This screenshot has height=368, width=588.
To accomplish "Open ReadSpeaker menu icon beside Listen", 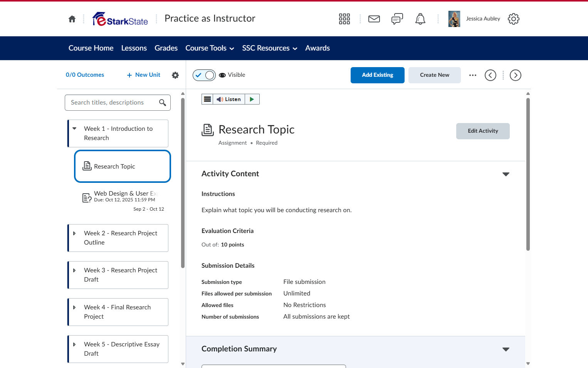I will [207, 99].
